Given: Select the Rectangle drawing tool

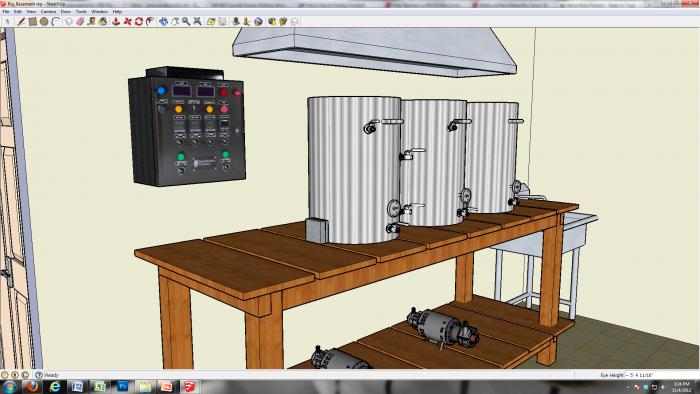Looking at the screenshot, I should coord(32,21).
